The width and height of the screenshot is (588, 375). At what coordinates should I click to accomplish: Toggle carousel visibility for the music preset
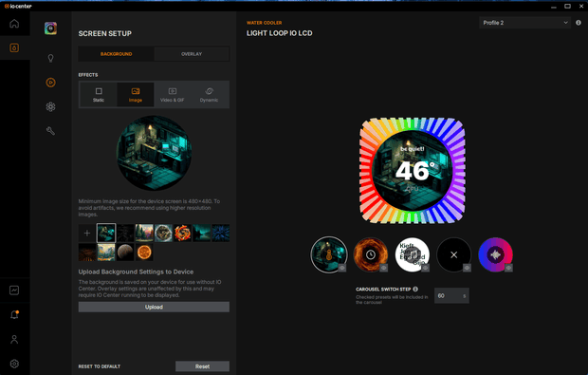click(425, 268)
